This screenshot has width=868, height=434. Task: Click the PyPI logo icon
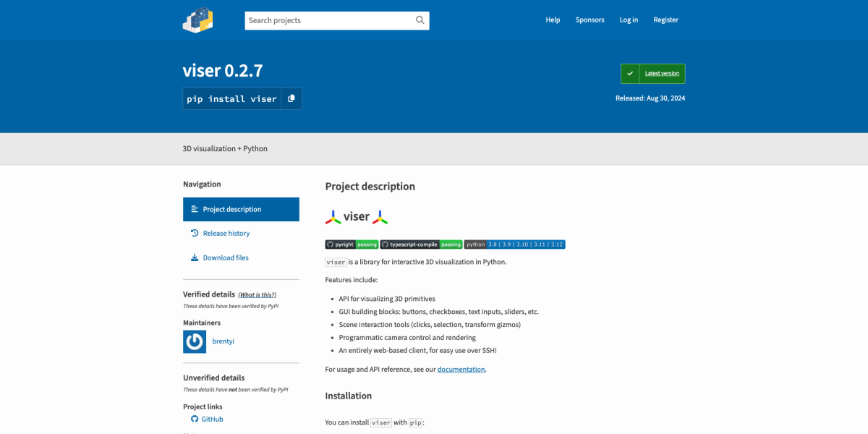(x=196, y=20)
